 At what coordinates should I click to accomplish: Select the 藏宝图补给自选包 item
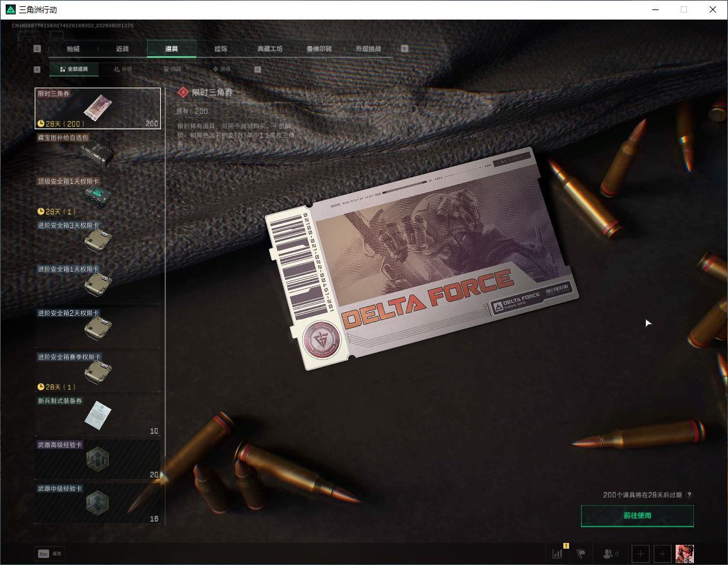pyautogui.click(x=98, y=151)
